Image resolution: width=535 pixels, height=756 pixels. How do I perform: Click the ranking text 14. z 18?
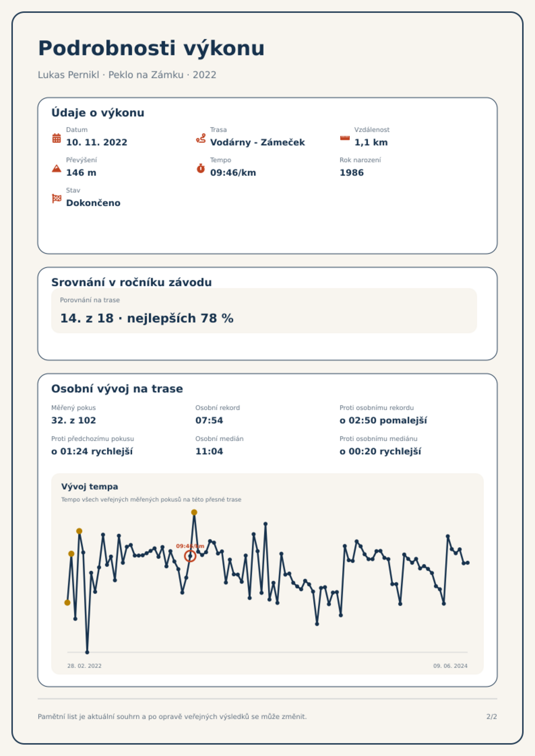[87, 318]
